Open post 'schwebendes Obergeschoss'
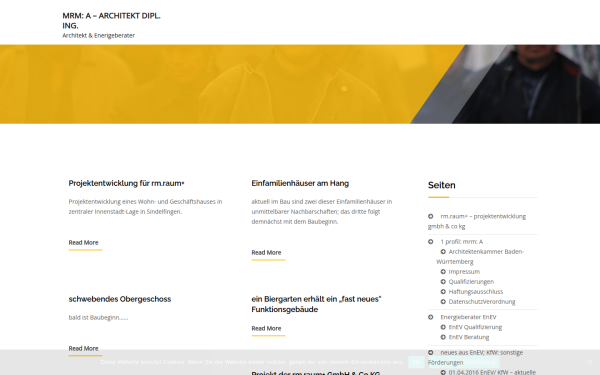The image size is (600, 375). coord(120,299)
